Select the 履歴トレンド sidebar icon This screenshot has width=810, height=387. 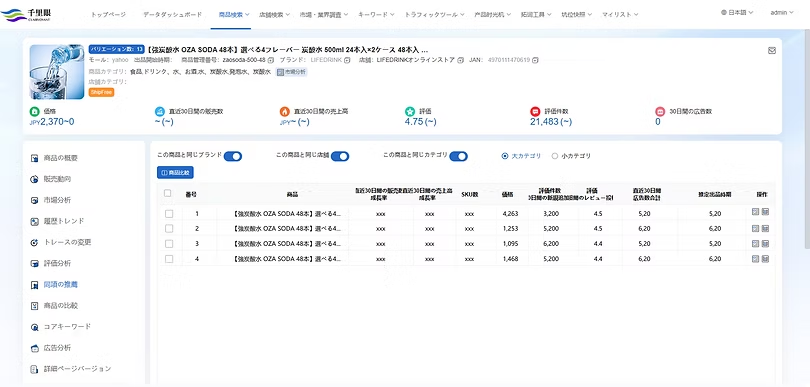[x=35, y=222]
